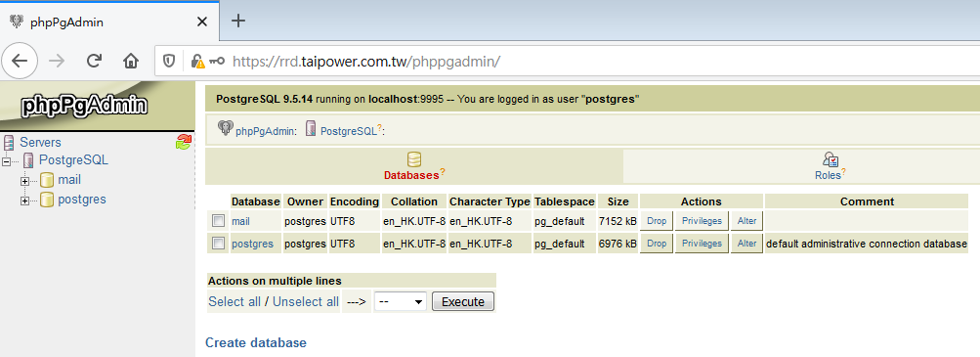Image resolution: width=980 pixels, height=357 pixels.
Task: Tick the checkbox for the postgres database
Action: click(x=218, y=244)
